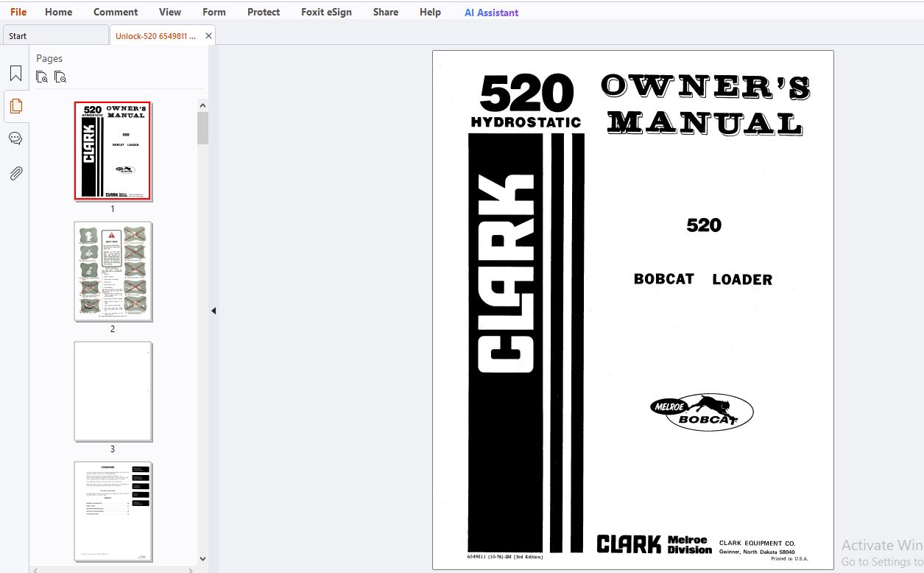924x573 pixels.
Task: Select the Foreword page thumbnail
Action: click(x=113, y=511)
